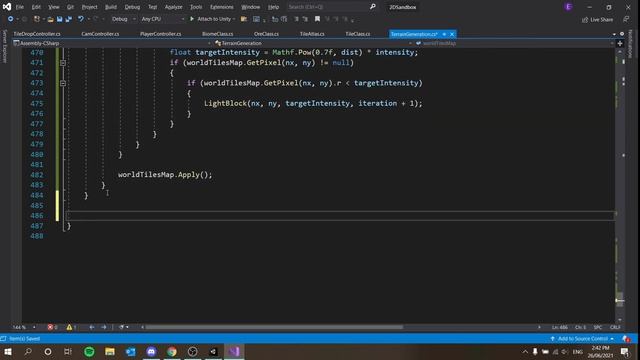
Task: Switch to the PlayerController.cs tab
Action: click(x=160, y=34)
